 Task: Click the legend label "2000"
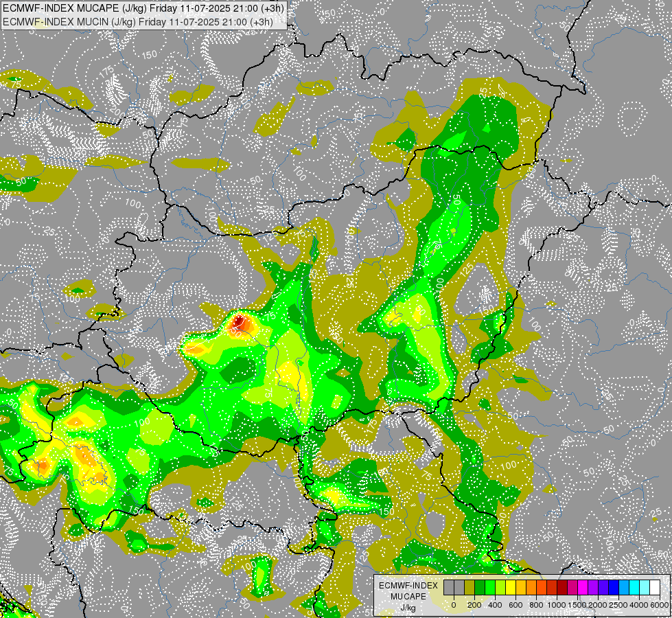pyautogui.click(x=599, y=605)
